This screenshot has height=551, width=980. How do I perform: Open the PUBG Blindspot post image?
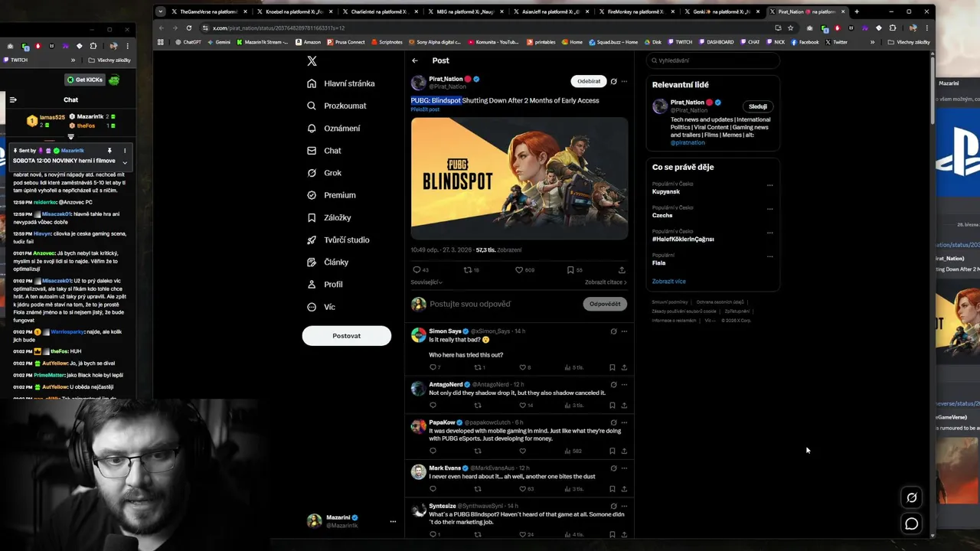[x=519, y=178]
